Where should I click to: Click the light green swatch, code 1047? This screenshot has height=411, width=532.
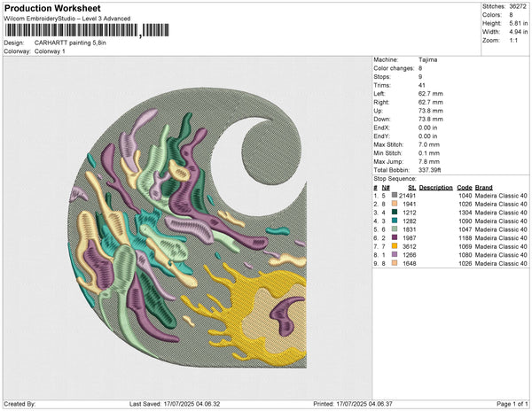click(393, 229)
